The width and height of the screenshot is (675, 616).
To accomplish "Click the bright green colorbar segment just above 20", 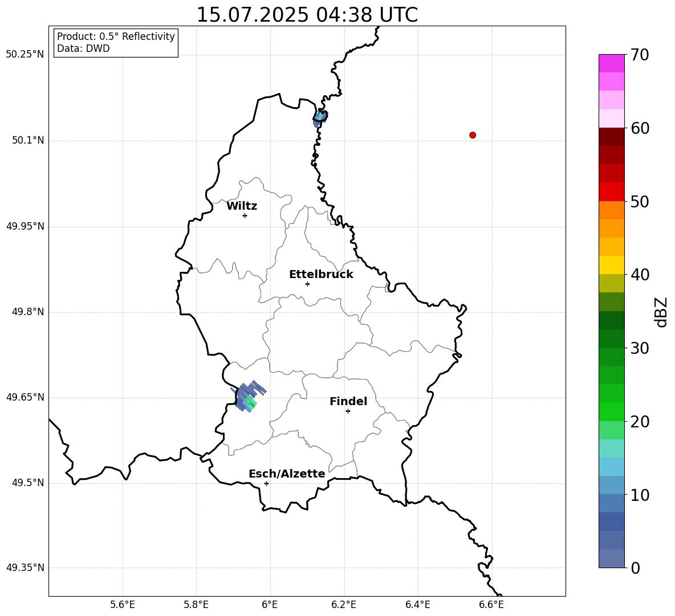I will tap(611, 411).
